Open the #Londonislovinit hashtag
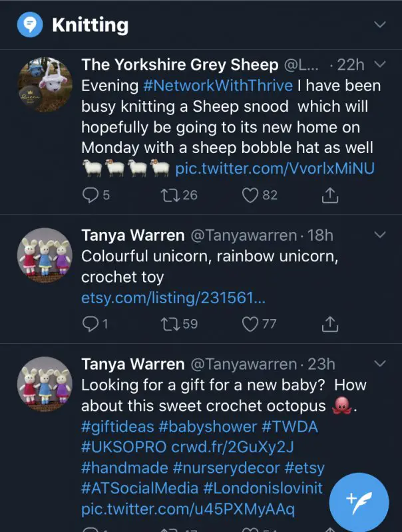 click(263, 488)
